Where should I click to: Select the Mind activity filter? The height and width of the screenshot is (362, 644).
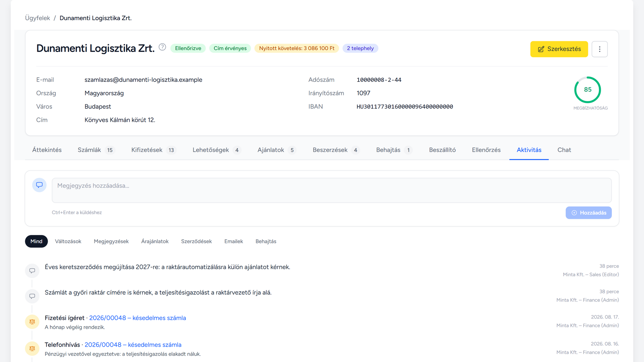[x=37, y=241]
